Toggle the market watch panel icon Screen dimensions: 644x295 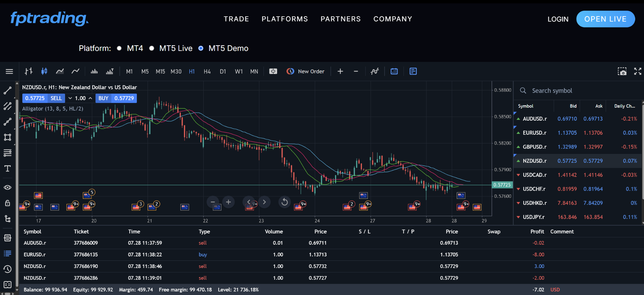click(x=413, y=71)
